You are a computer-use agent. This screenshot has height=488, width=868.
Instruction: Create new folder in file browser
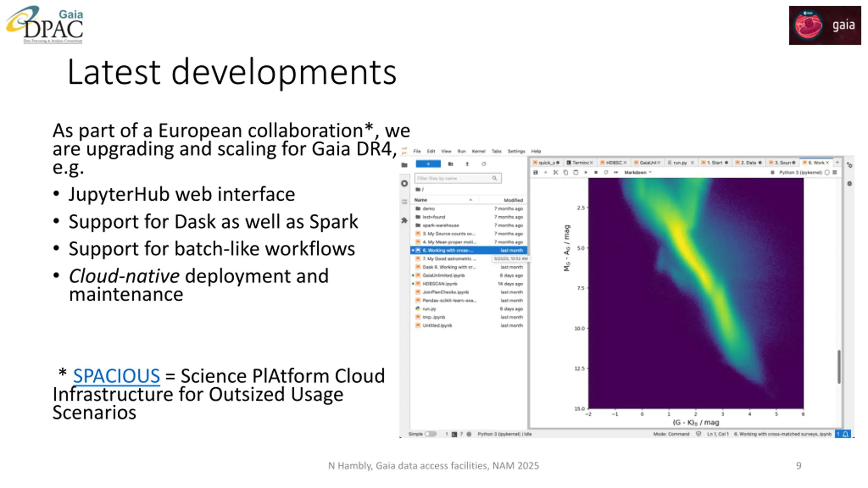(x=450, y=164)
